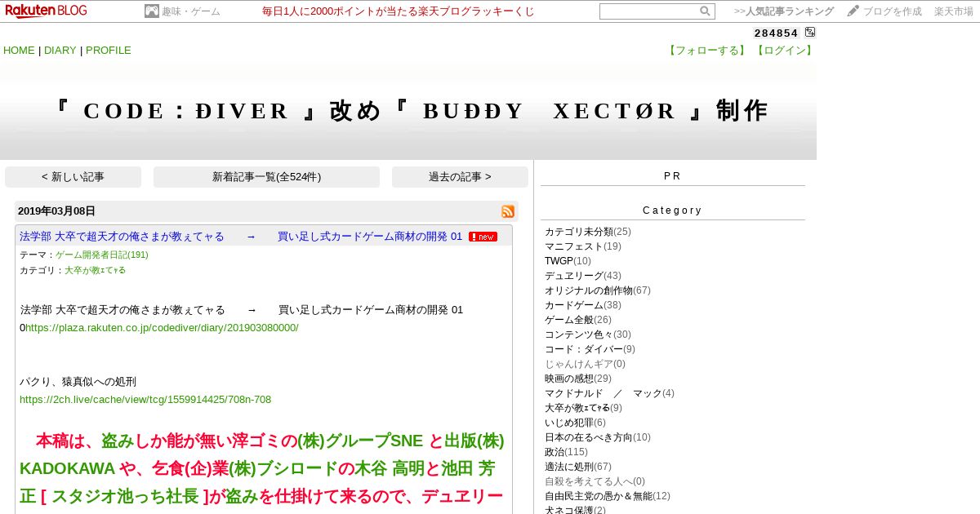Viewport: 980px width, 514px height.
Task: Click ログイン link
Action: coord(784,51)
